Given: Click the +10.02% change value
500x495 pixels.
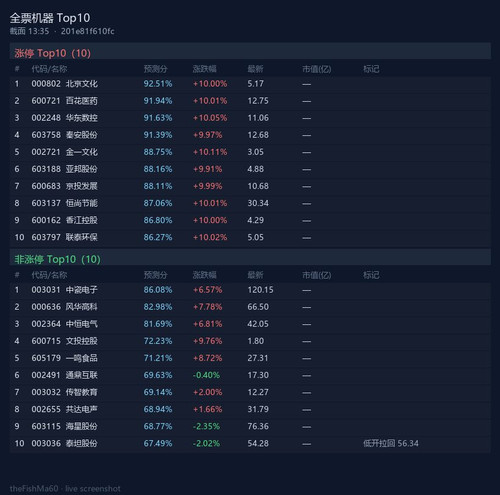Looking at the screenshot, I should click(x=210, y=237).
